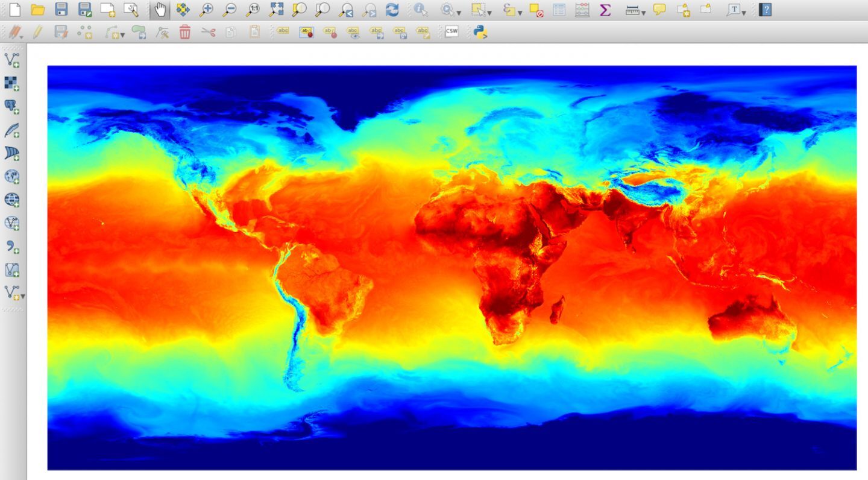Add a vector layer
868x480 pixels.
pyautogui.click(x=12, y=60)
